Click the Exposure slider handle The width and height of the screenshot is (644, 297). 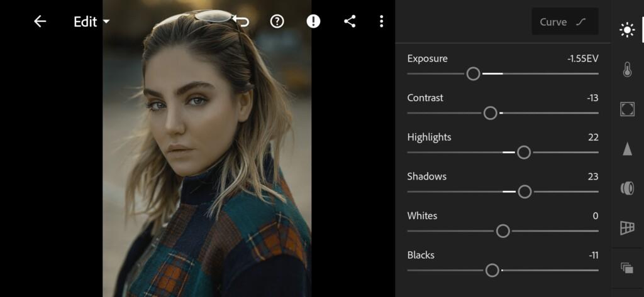point(474,74)
